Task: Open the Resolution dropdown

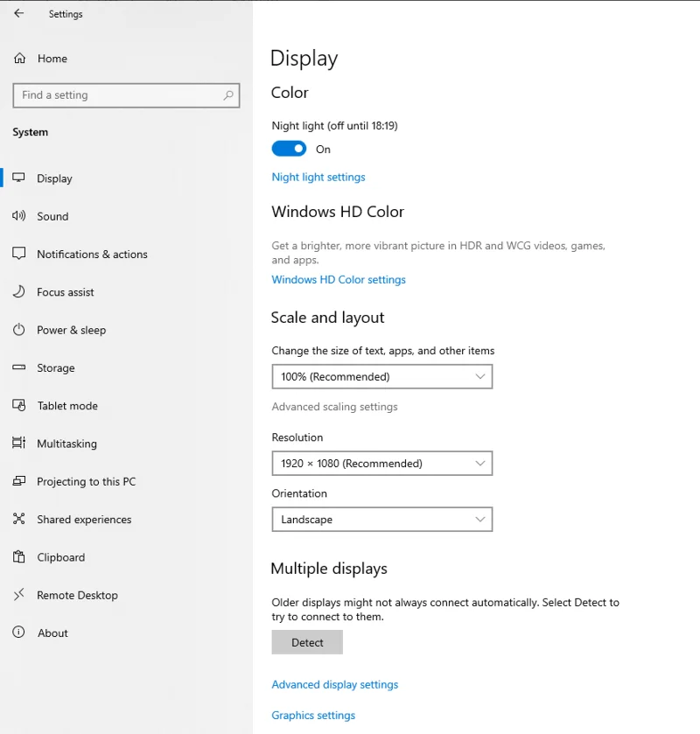Action: click(382, 463)
